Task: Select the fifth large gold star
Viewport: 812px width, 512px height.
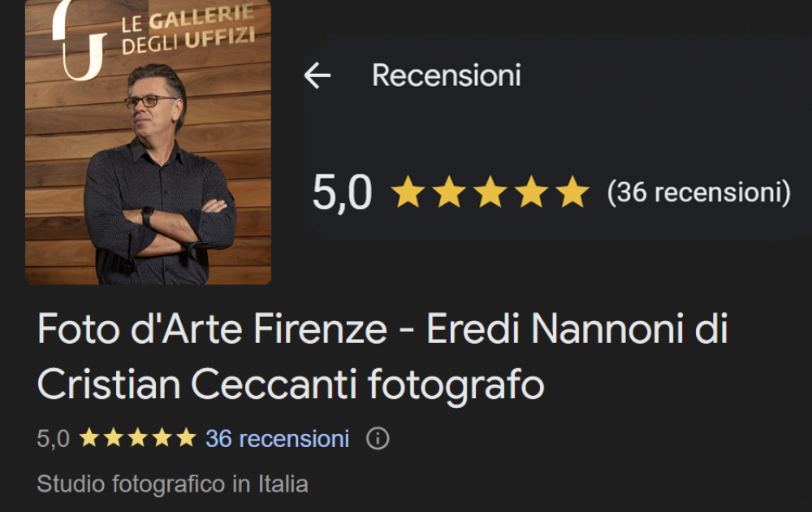Action: point(572,192)
